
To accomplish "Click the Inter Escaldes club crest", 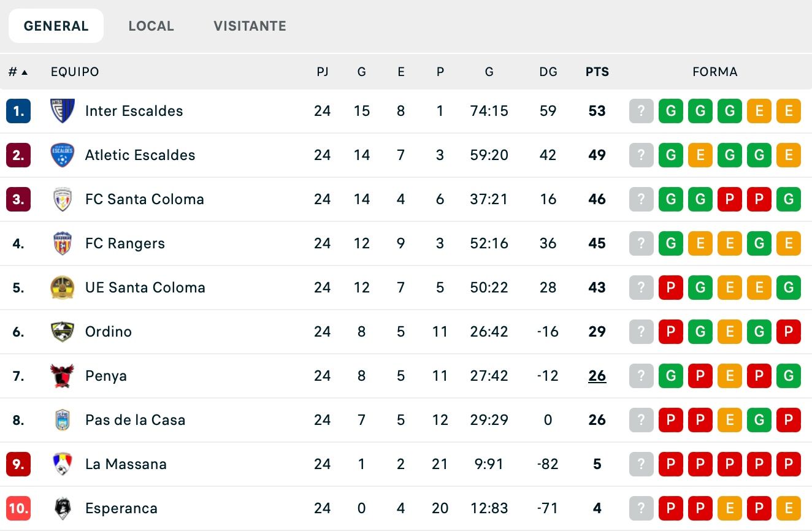I will 62,111.
